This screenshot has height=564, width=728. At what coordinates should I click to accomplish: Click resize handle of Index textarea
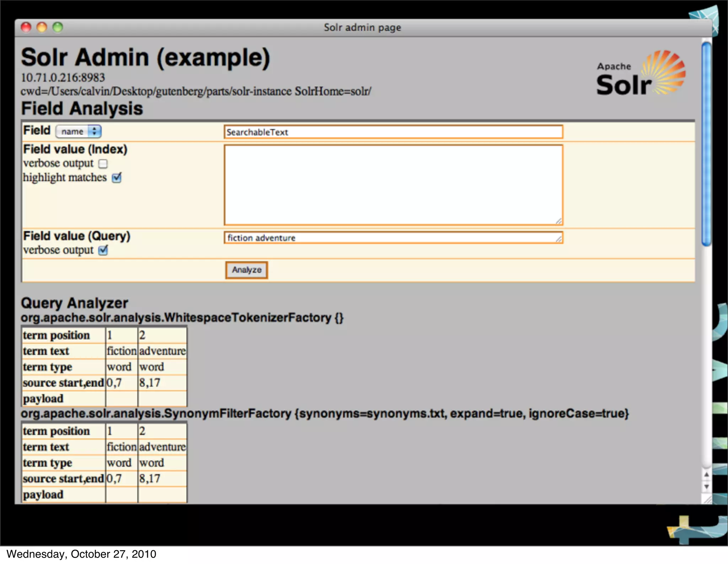[559, 221]
